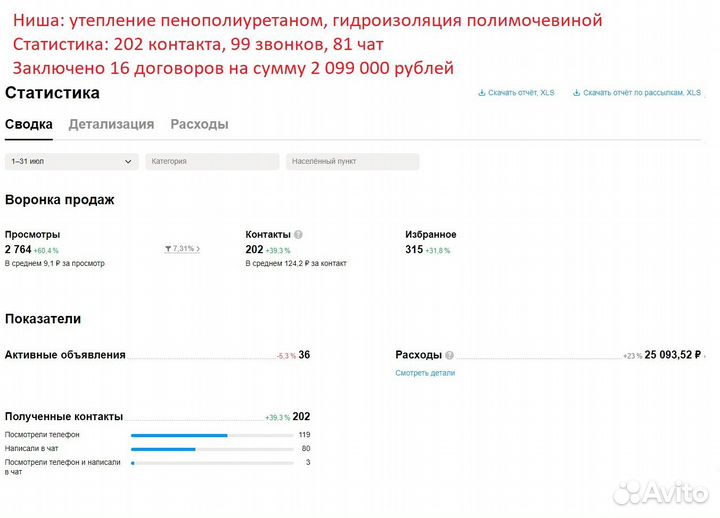720x518 pixels.
Task: Click the Написали в чат progress bar
Action: pos(212,449)
